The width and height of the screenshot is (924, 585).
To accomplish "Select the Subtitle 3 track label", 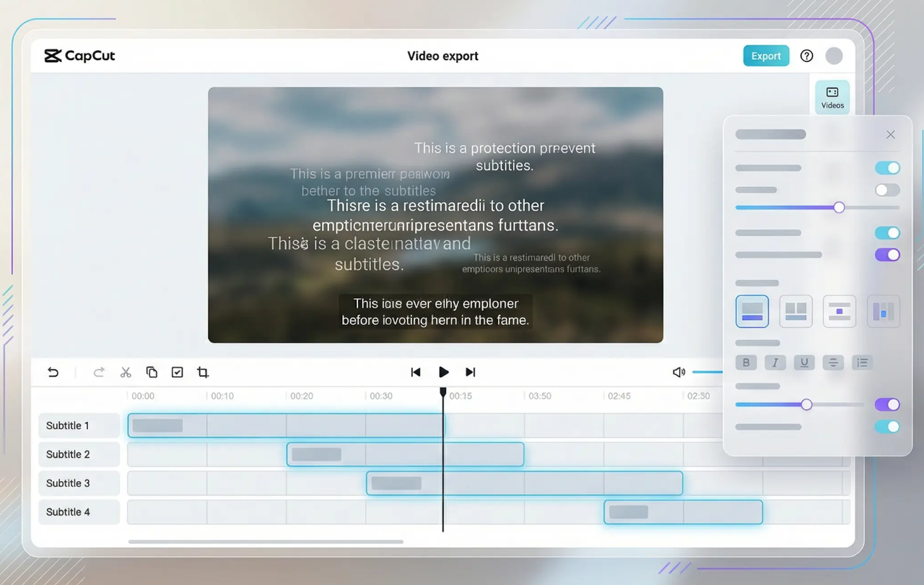I will coord(79,483).
